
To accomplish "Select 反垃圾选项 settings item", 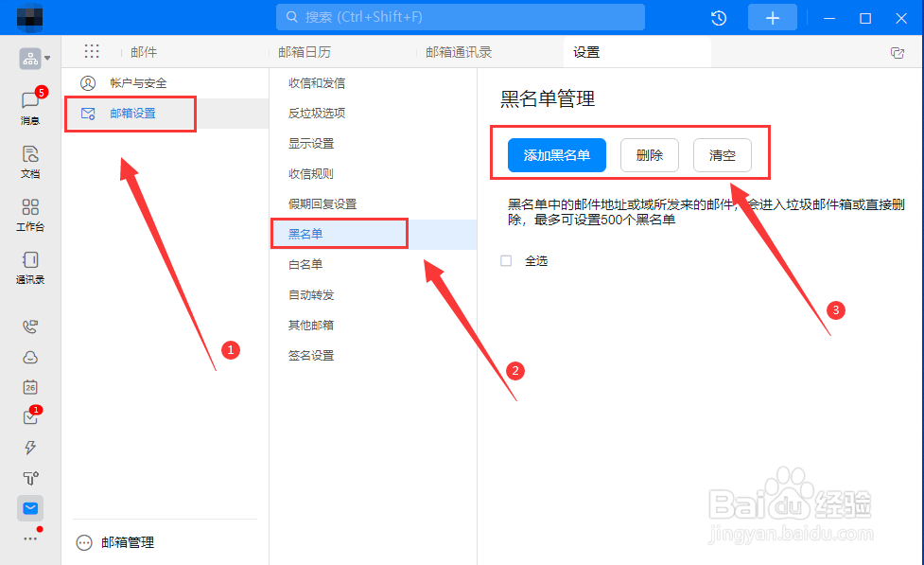I will (374, 114).
